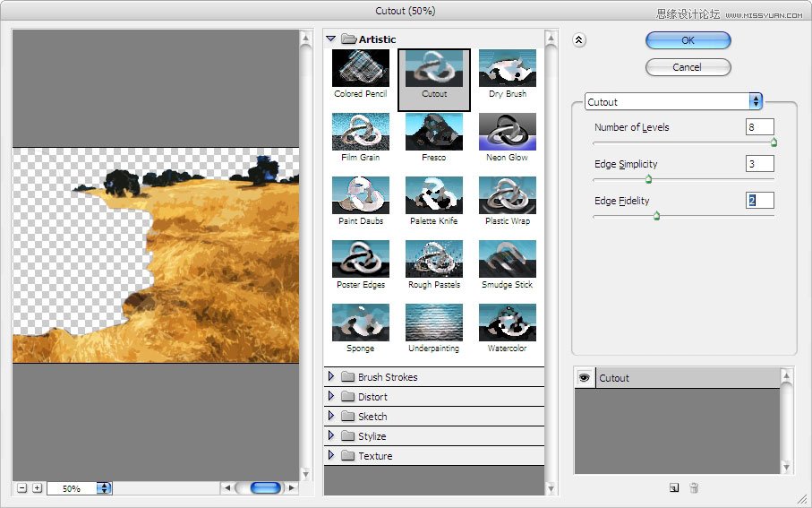The height and width of the screenshot is (508, 812).
Task: Select the Colored Pencil filter thumbnail
Action: tap(361, 68)
